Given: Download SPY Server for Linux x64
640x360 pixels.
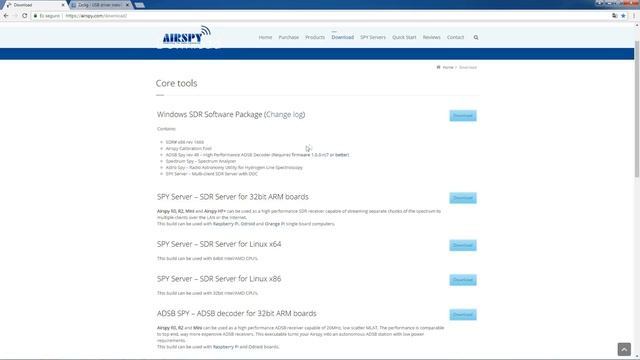Looking at the screenshot, I should 463,245.
